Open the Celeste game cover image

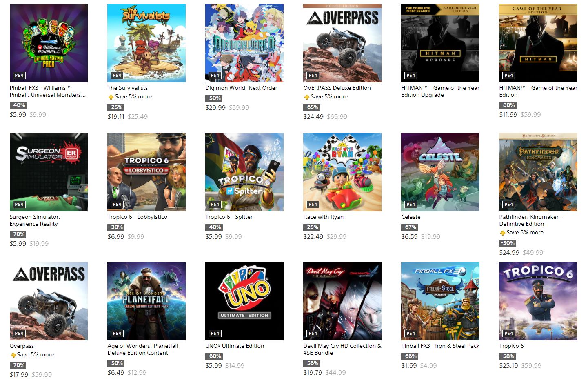pos(440,172)
